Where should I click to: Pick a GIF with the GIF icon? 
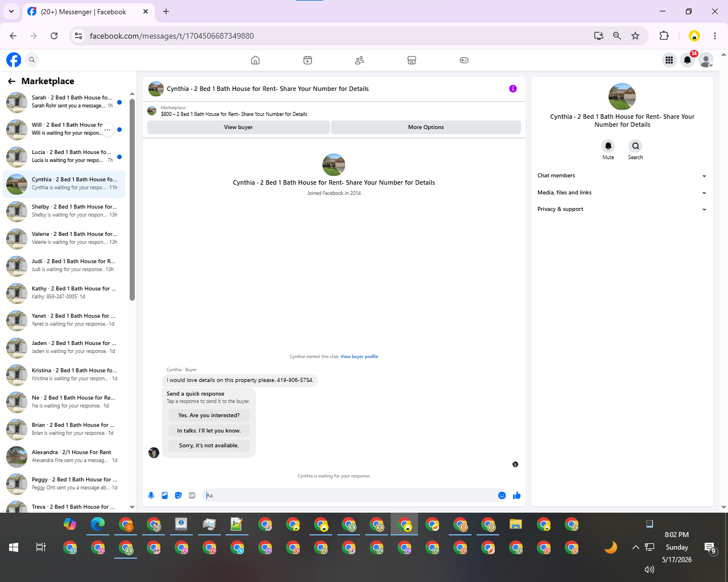pos(192,496)
